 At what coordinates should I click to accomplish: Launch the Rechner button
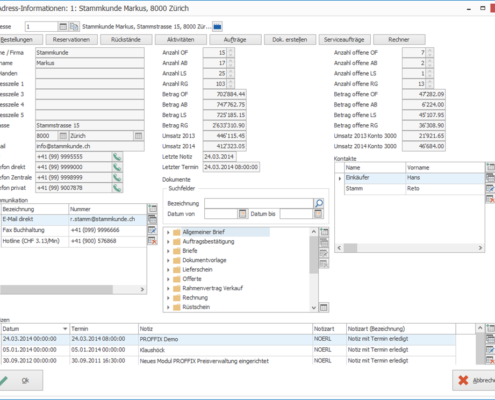(399, 39)
